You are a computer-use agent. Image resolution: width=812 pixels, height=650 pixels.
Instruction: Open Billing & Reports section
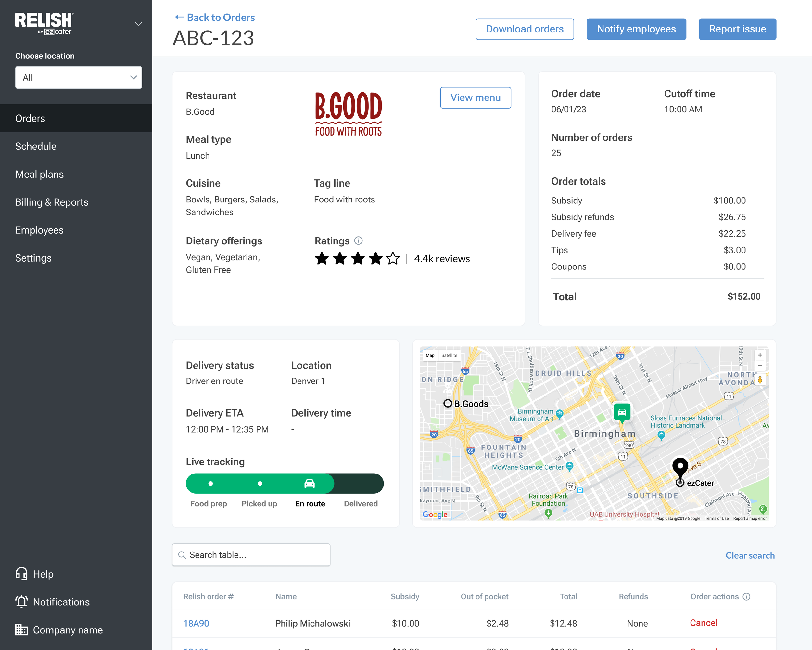52,202
